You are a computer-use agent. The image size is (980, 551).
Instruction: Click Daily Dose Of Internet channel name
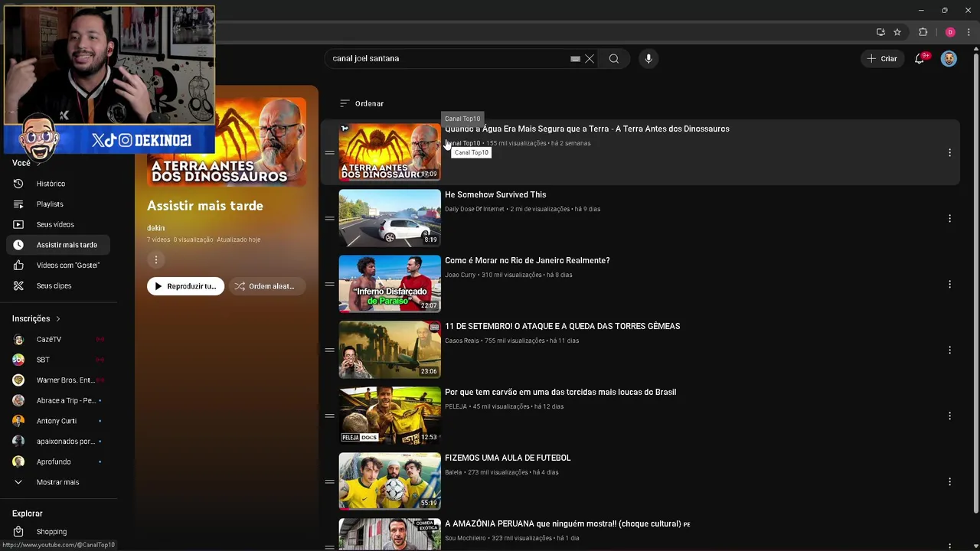click(475, 210)
